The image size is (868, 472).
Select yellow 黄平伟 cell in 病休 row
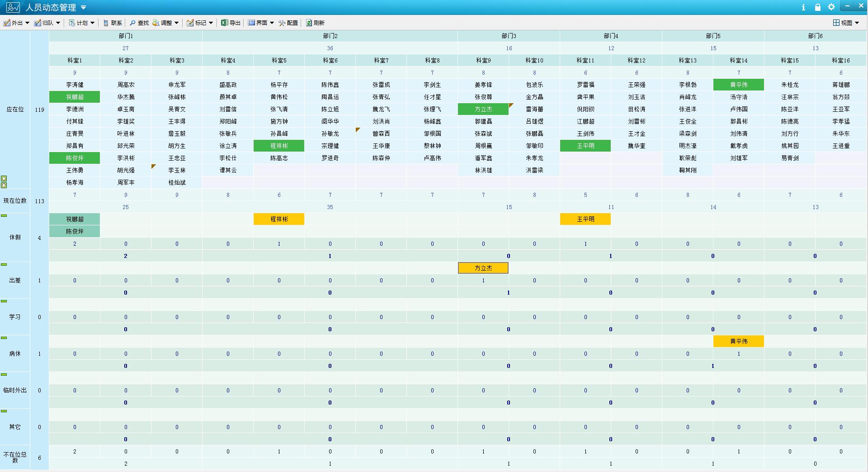click(x=738, y=342)
